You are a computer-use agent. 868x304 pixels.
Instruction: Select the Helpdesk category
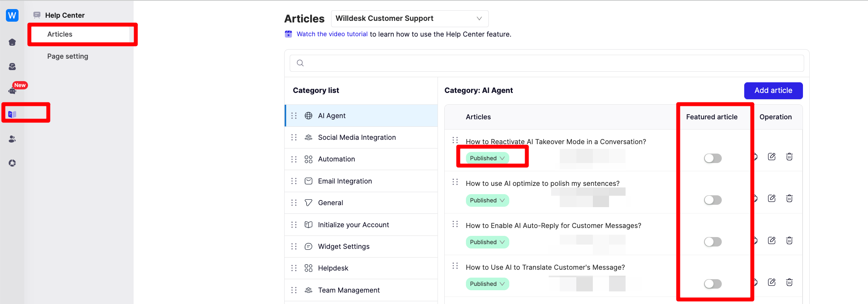361,268
